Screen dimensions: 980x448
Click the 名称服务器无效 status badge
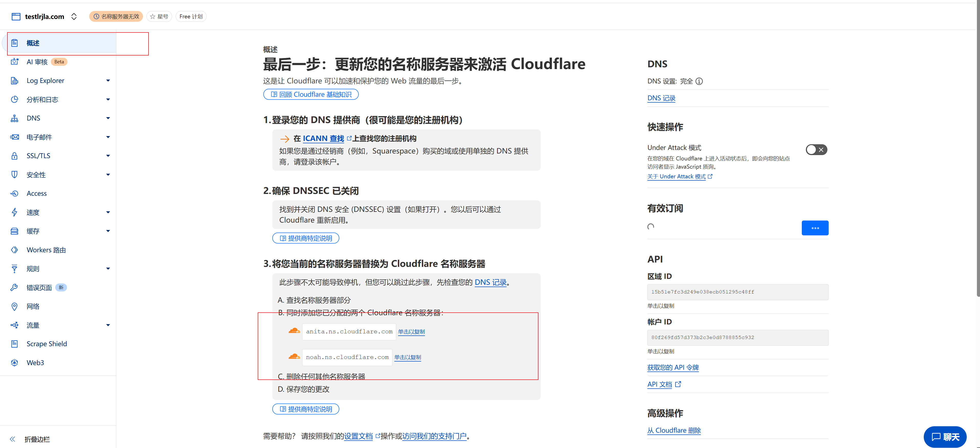click(116, 16)
